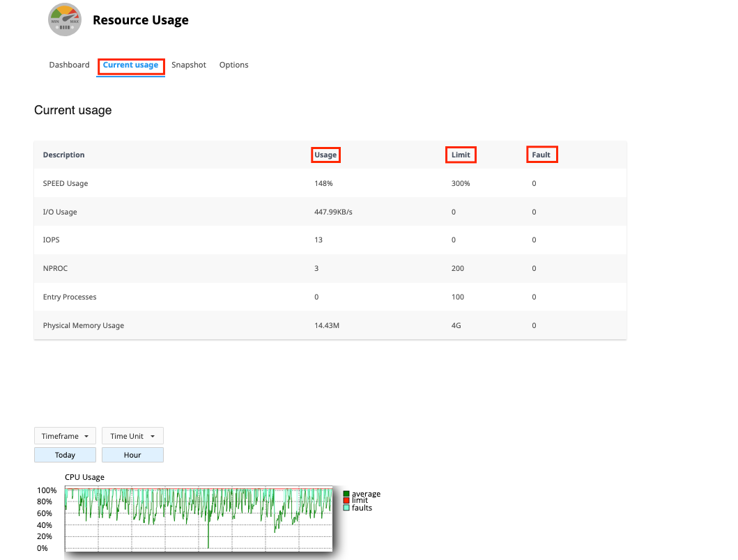Click the Resource Usage gauge icon
This screenshot has width=738, height=560.
(x=65, y=20)
